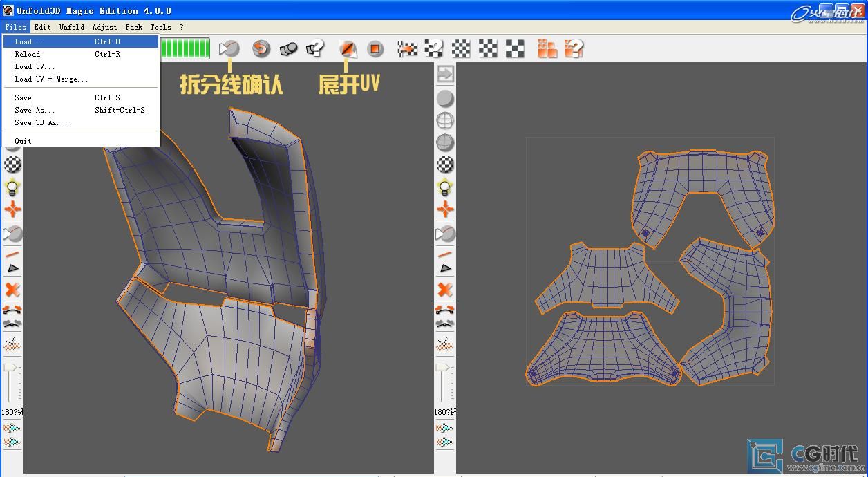Click the orange circular arrow toolbar icon

point(261,48)
